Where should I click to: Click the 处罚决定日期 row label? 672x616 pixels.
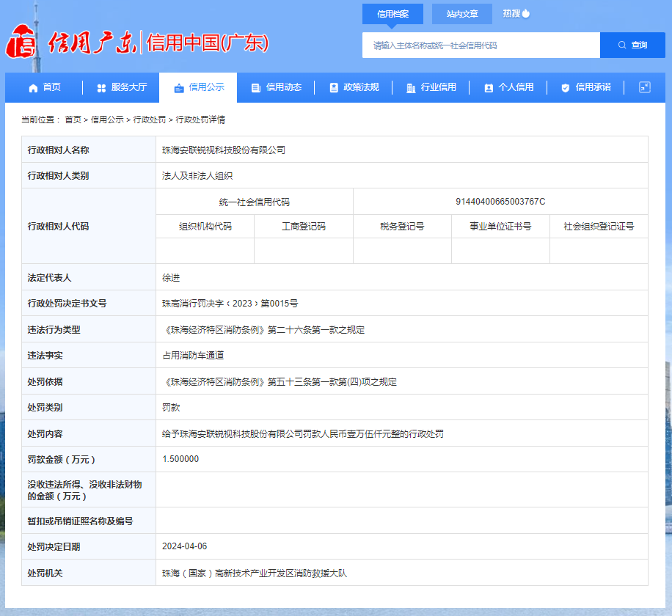click(54, 546)
